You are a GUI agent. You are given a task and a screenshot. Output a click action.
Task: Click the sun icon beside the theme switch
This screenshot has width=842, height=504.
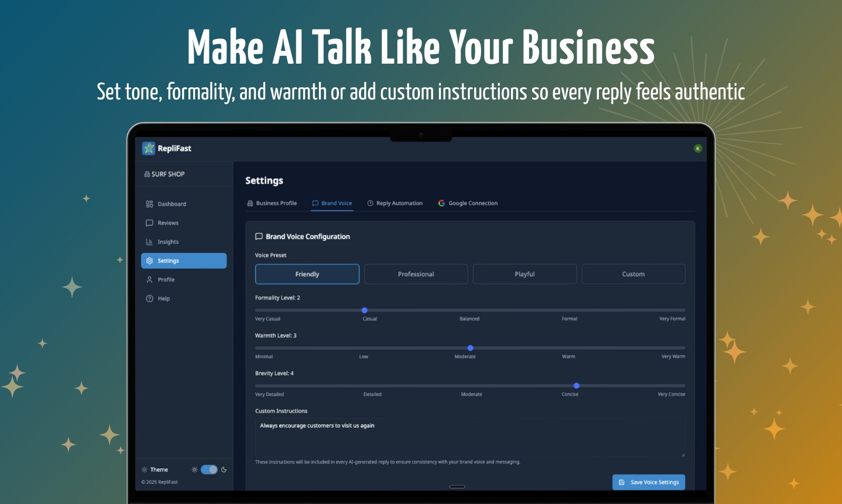(x=195, y=470)
